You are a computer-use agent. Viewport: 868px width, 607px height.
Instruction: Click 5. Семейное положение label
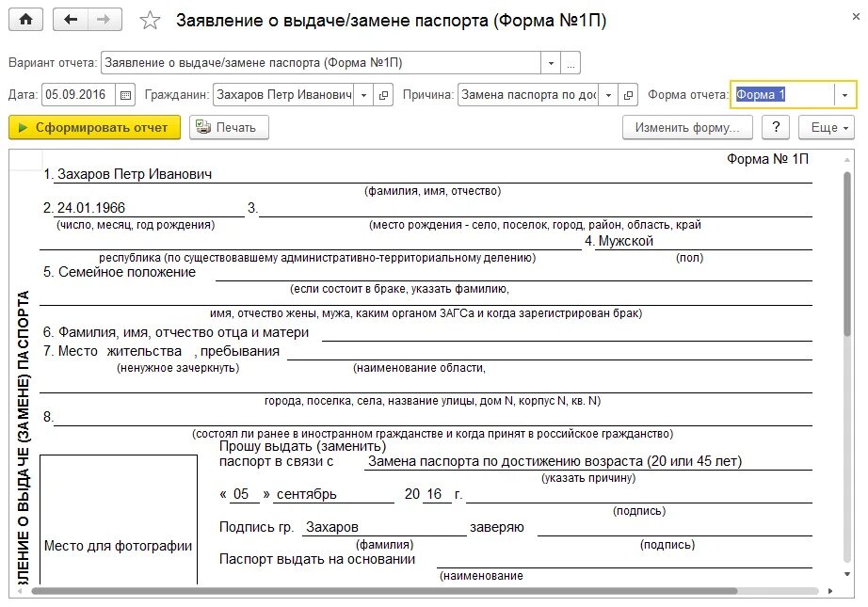120,272
